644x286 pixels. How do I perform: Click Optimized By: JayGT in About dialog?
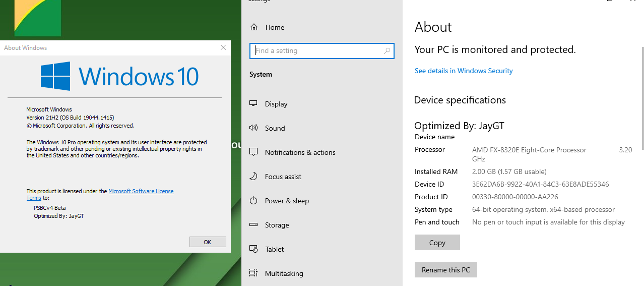pyautogui.click(x=59, y=216)
